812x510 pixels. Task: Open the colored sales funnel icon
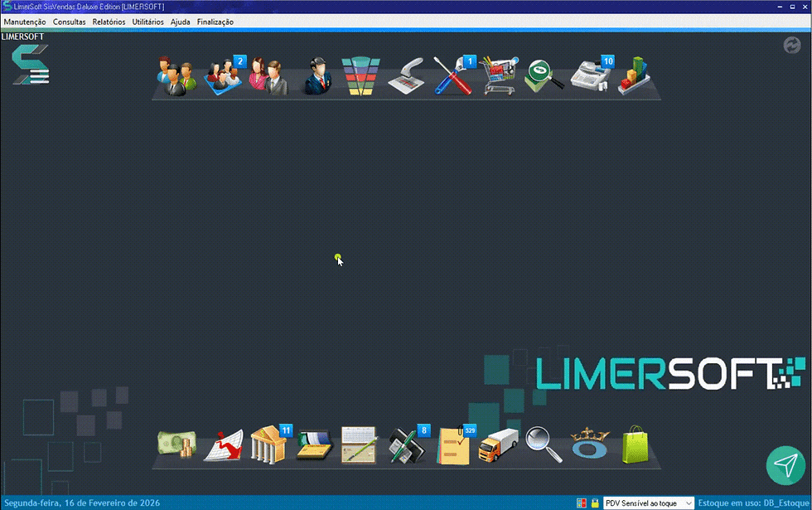coord(360,76)
